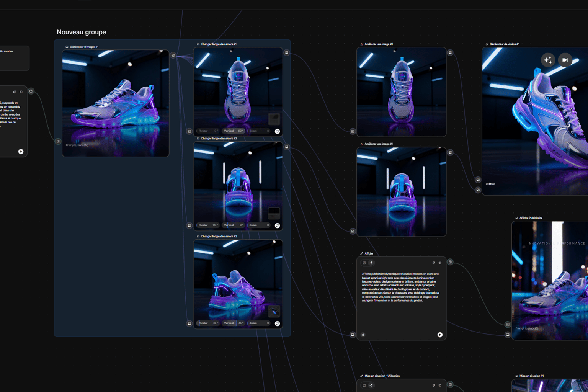588x392 pixels.
Task: Click the image output port of Changer l'angle de caméra #1
Action: coord(287,53)
